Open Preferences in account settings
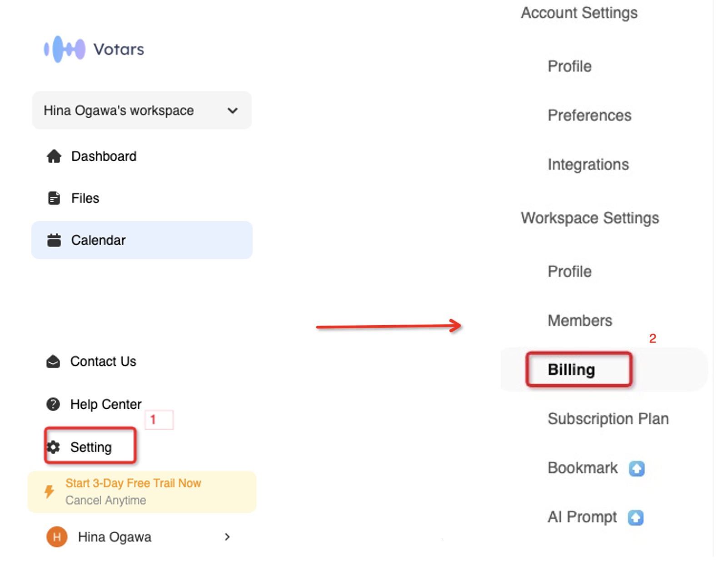This screenshot has height=575, width=728. [589, 115]
